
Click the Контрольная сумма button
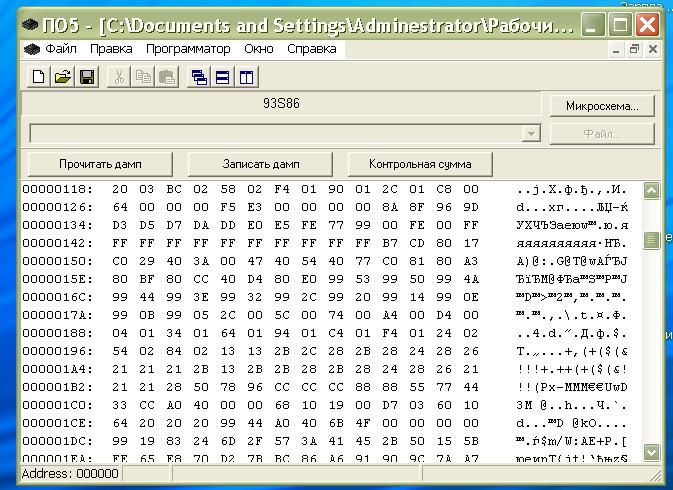click(420, 164)
